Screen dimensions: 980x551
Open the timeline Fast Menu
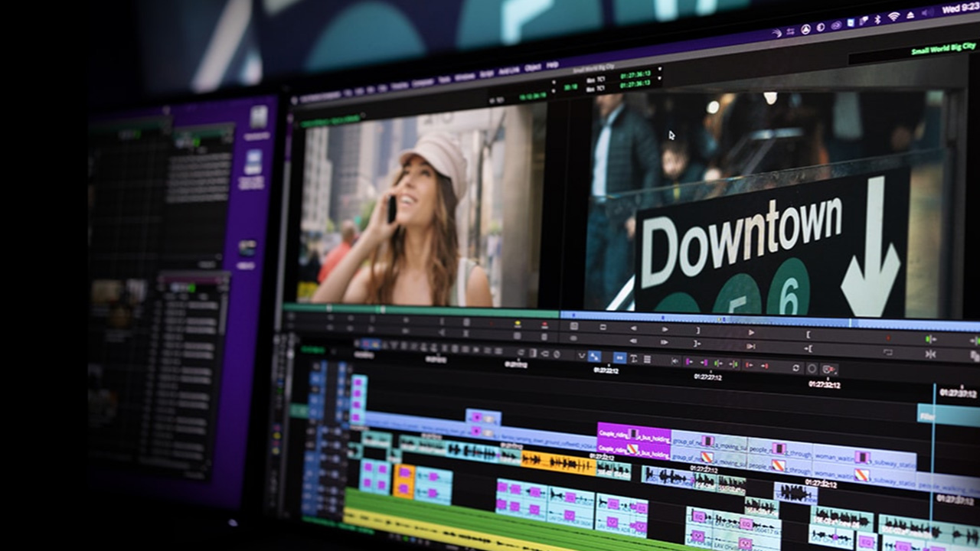(647, 359)
